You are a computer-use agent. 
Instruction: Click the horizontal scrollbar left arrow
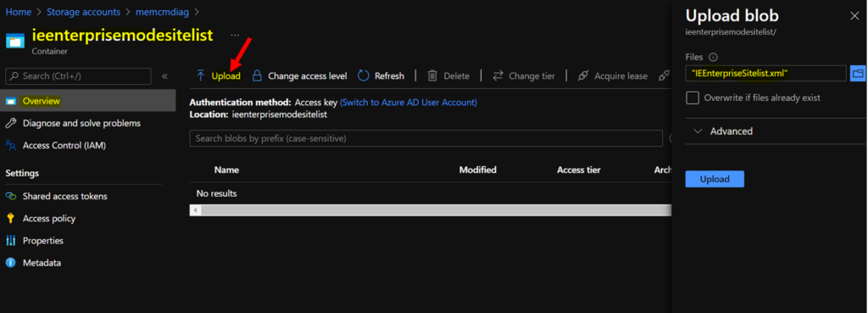click(x=195, y=210)
